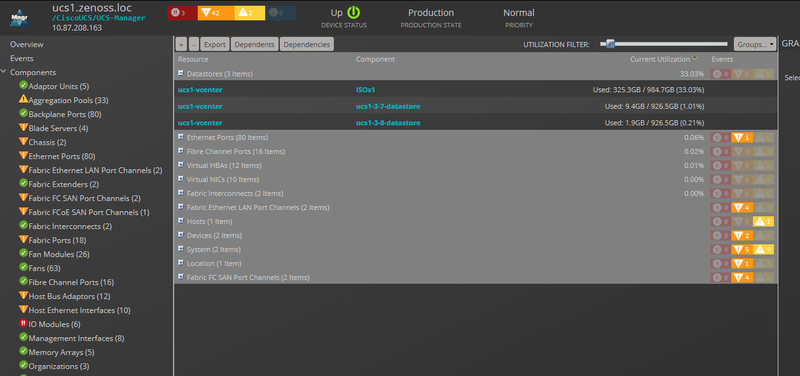This screenshot has width=800, height=376.
Task: Click the Events column header
Action: (x=722, y=59)
